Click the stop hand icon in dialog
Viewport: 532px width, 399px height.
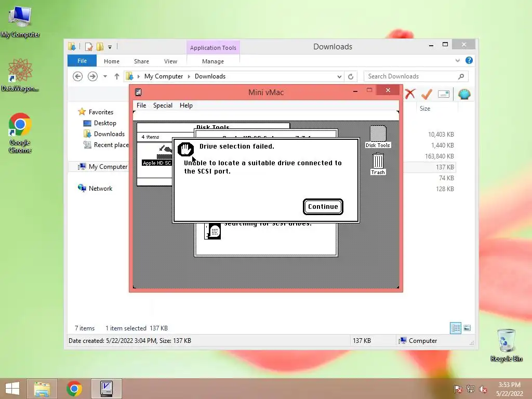pyautogui.click(x=185, y=149)
